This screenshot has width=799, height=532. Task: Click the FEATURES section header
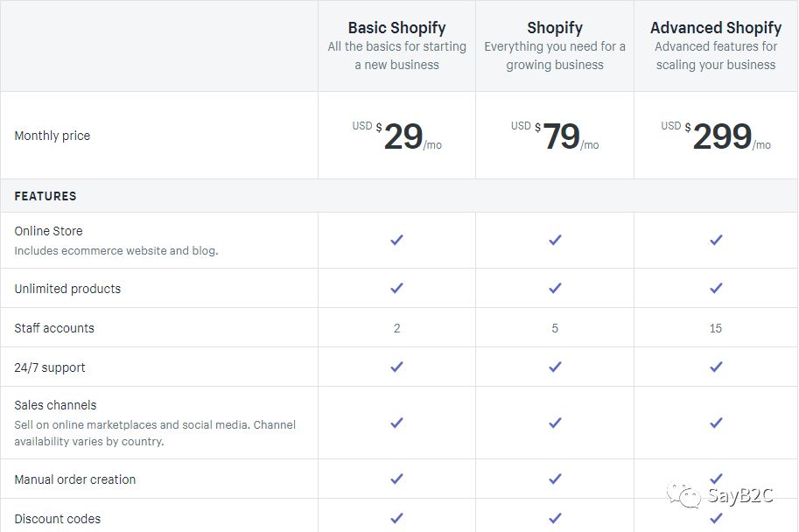coord(46,196)
